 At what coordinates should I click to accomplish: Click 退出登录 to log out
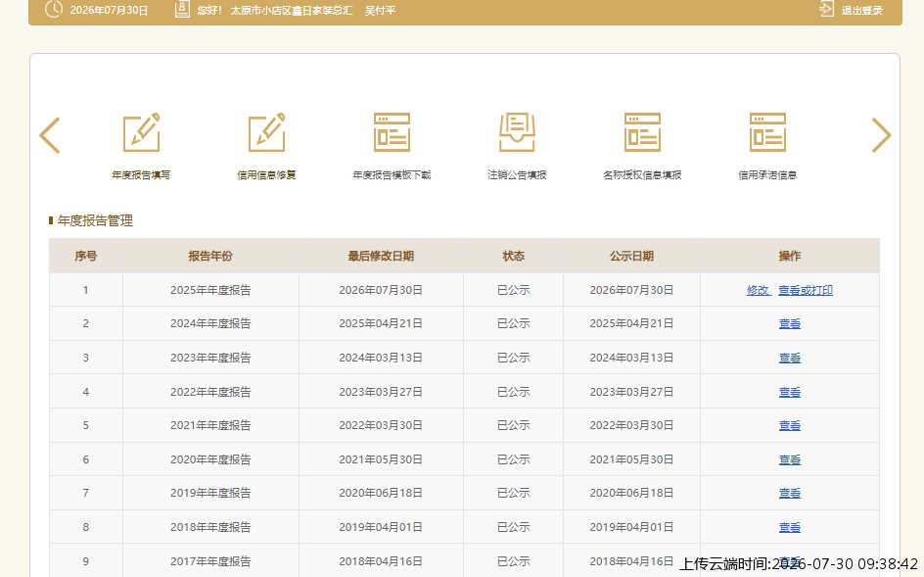coord(861,10)
